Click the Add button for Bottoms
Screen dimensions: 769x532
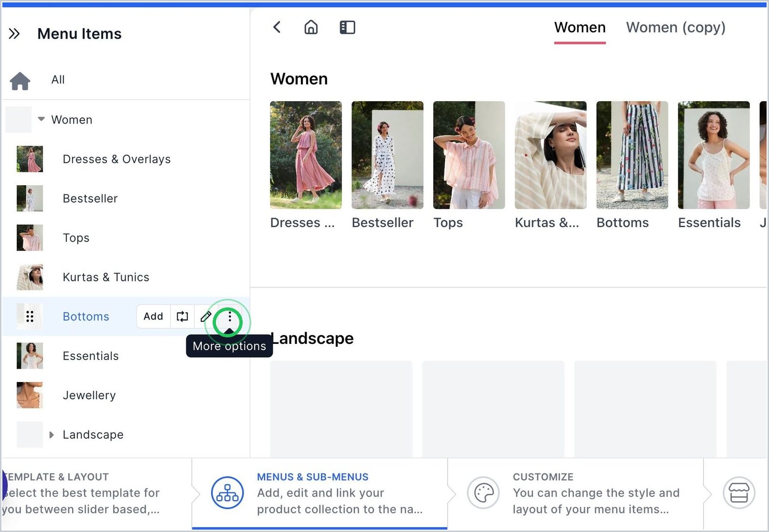click(153, 316)
